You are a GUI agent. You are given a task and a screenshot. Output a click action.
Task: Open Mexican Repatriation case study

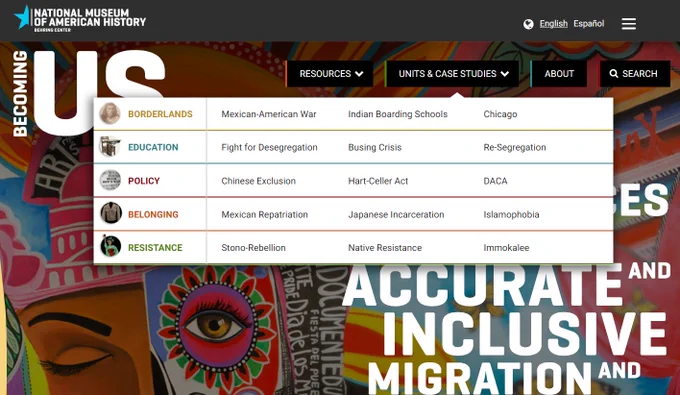[x=265, y=214]
